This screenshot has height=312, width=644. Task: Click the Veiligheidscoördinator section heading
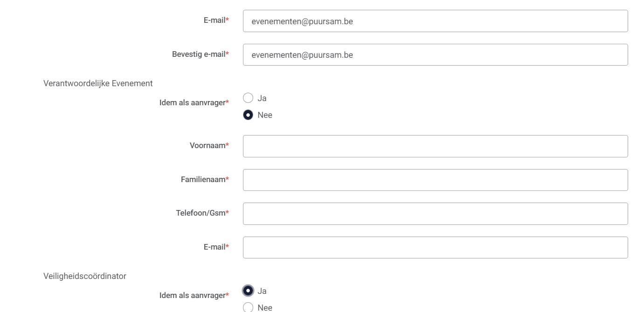[x=85, y=276]
